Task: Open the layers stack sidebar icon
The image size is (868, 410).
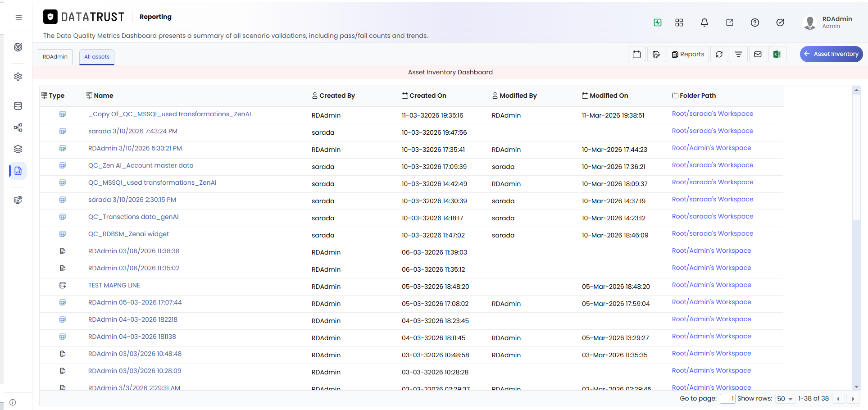Action: click(18, 149)
